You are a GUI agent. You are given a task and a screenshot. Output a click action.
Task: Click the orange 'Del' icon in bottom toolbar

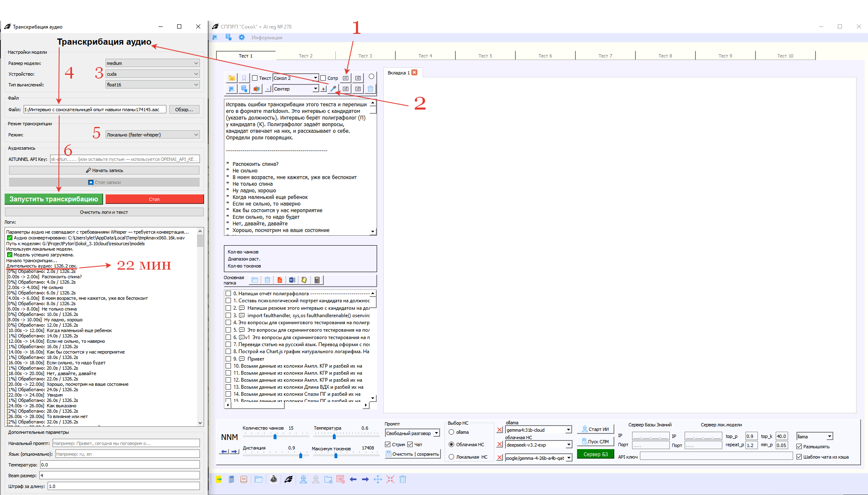pos(244,479)
